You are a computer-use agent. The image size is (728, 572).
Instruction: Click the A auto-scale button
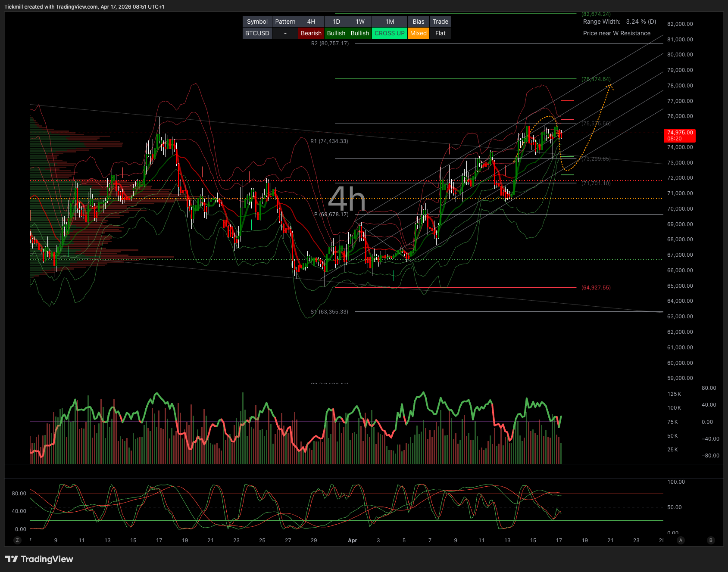681,540
